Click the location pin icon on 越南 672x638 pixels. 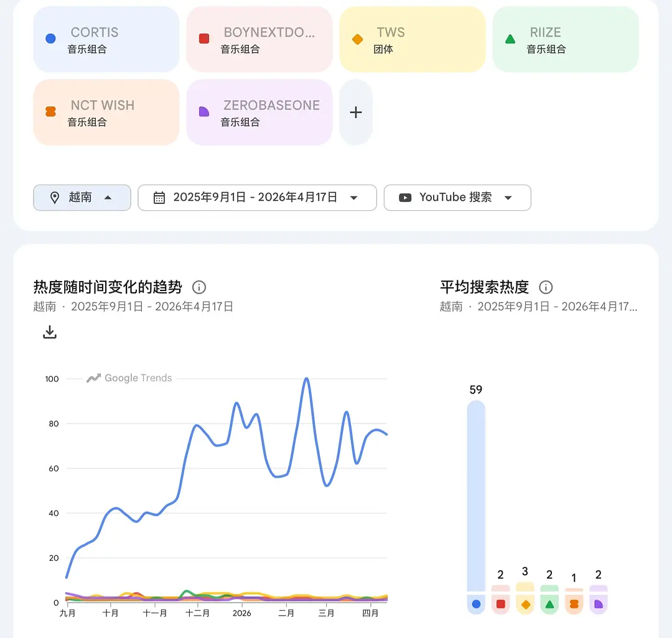tap(54, 198)
